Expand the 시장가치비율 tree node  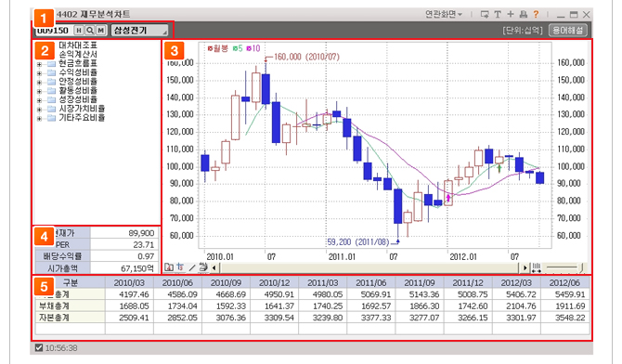pos(39,110)
